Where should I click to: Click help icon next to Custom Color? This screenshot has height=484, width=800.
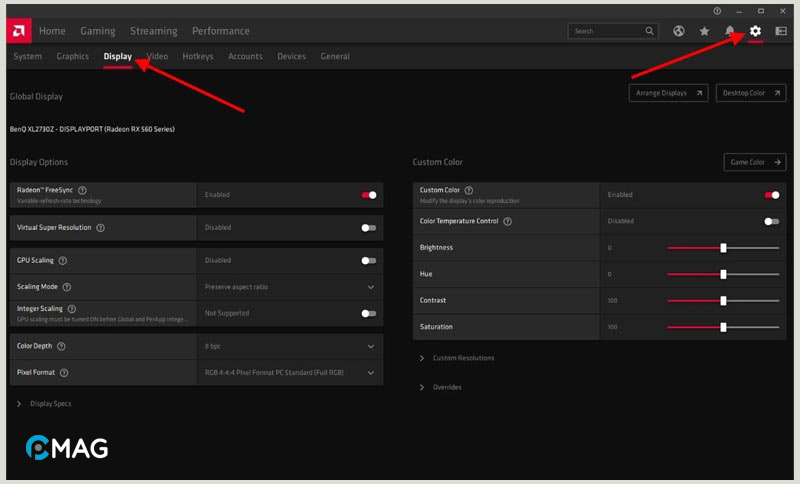point(469,190)
